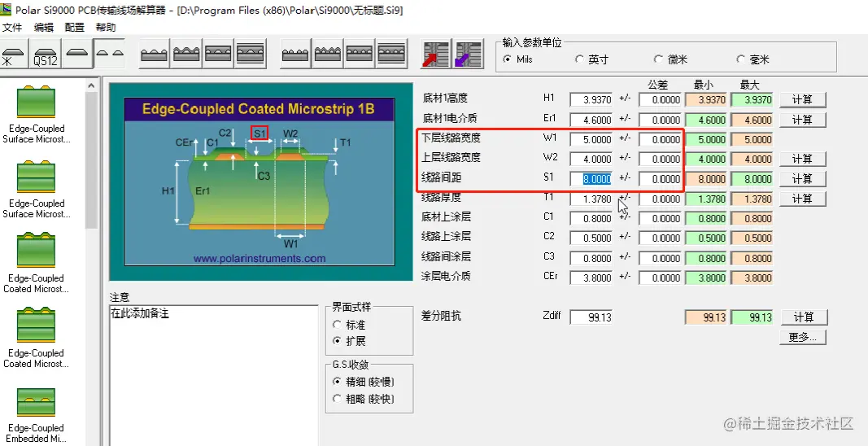This screenshot has height=446, width=868.
Task: Choose 扩展 interface style
Action: (x=349, y=341)
